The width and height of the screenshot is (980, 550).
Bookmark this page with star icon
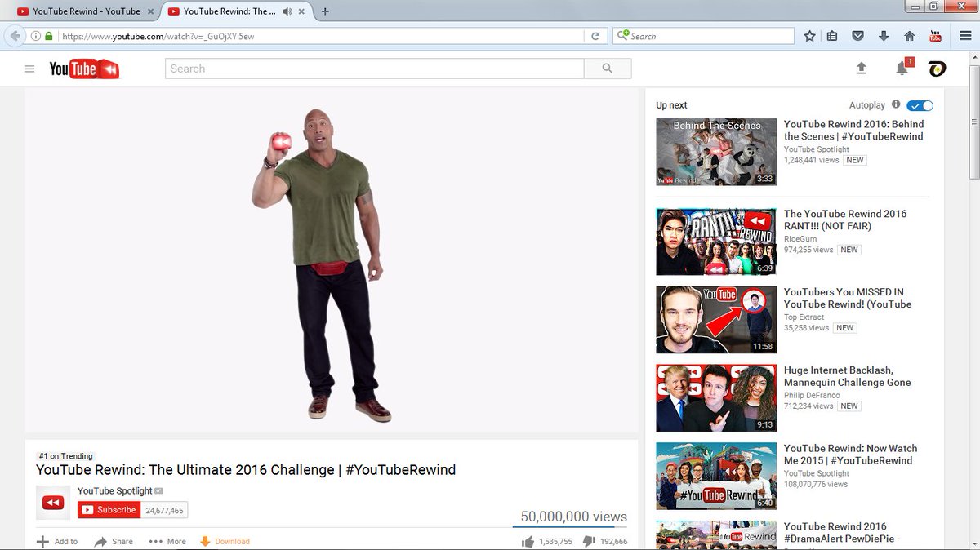point(809,36)
